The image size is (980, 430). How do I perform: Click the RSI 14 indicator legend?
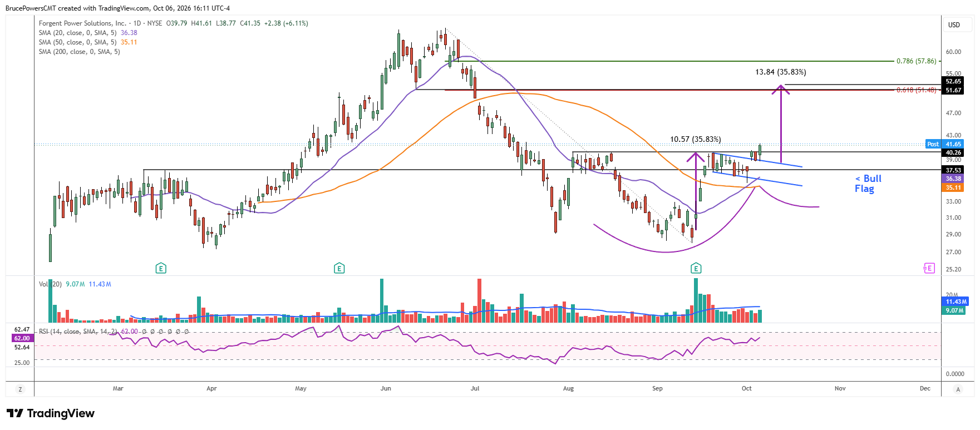[x=114, y=332]
